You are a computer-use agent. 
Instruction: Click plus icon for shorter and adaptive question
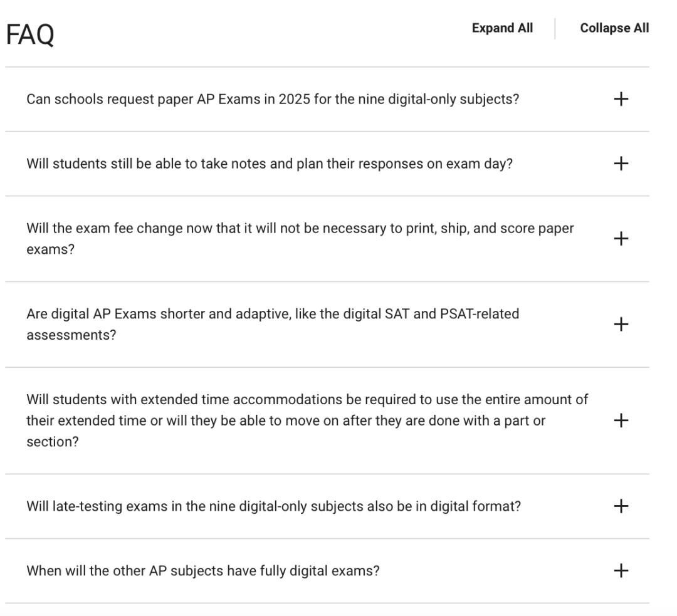(x=621, y=324)
